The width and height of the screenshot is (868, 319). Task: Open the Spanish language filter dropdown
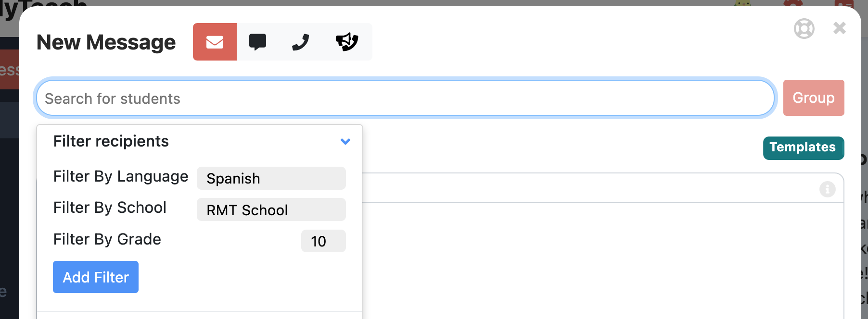(271, 178)
